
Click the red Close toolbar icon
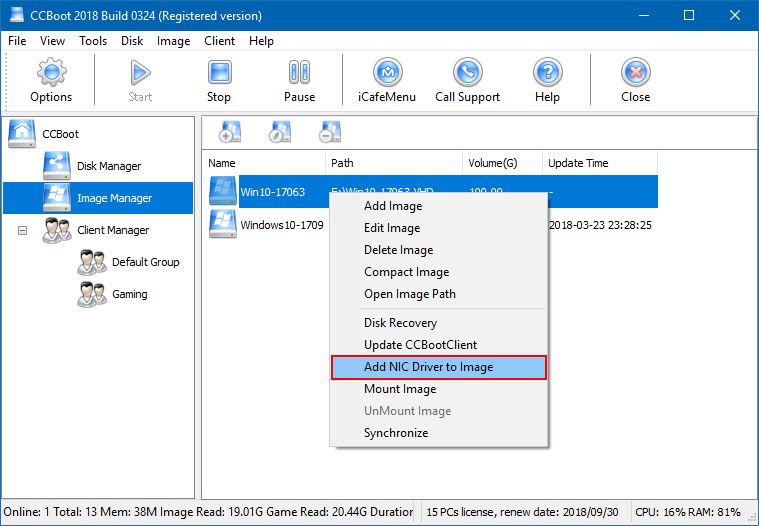636,72
